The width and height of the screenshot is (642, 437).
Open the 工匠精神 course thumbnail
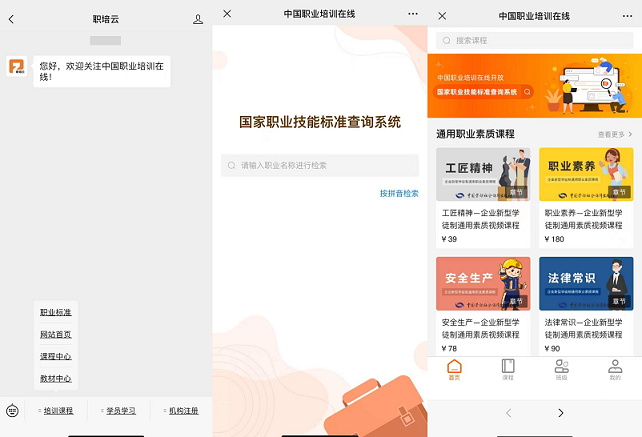tap(483, 174)
